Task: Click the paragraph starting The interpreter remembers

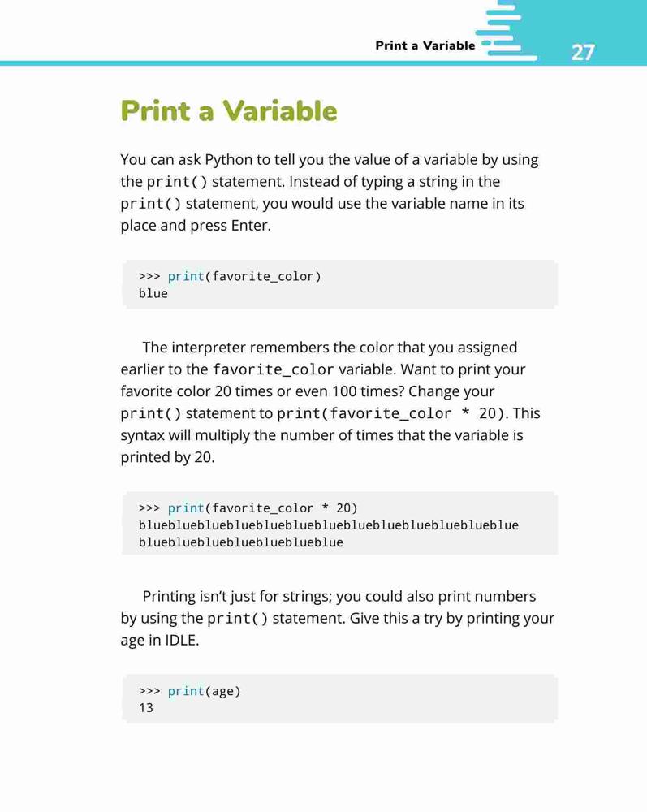Action: (x=330, y=402)
